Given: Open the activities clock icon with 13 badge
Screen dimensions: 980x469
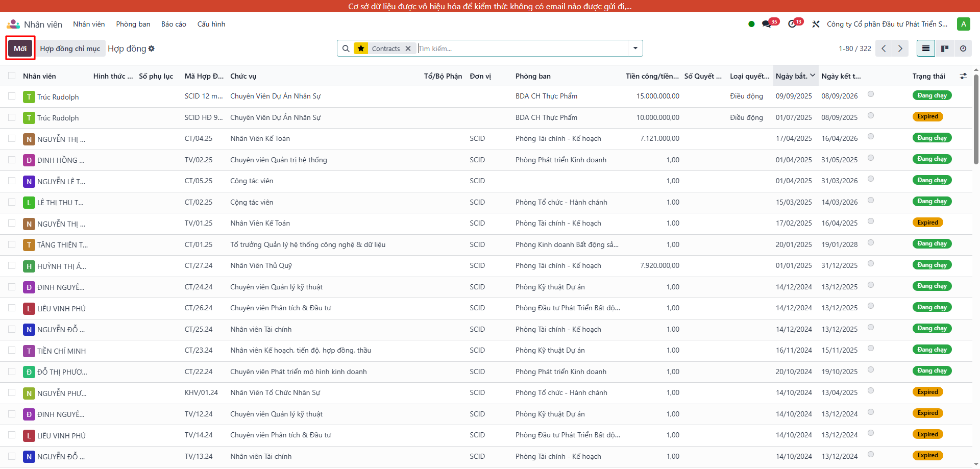Looking at the screenshot, I should 792,24.
